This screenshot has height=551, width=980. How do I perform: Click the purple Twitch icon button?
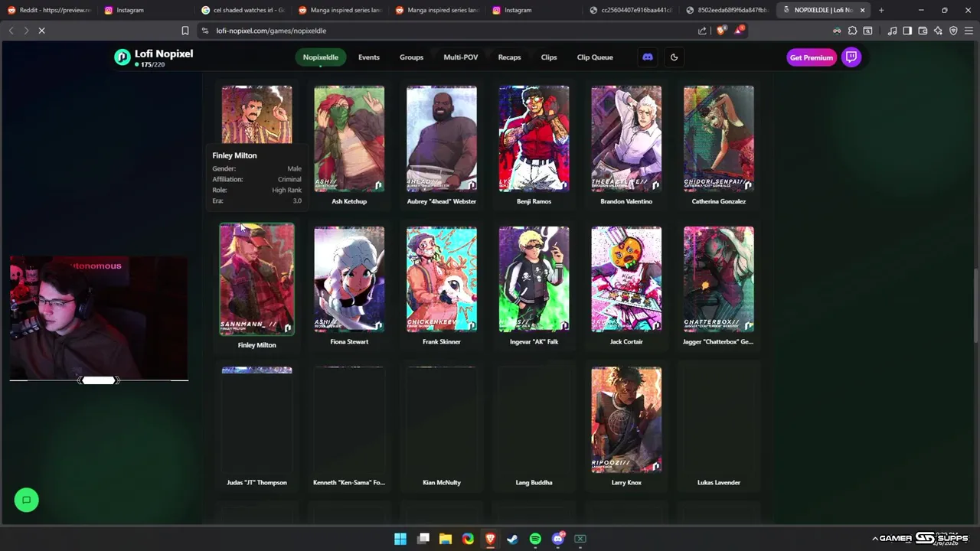851,57
